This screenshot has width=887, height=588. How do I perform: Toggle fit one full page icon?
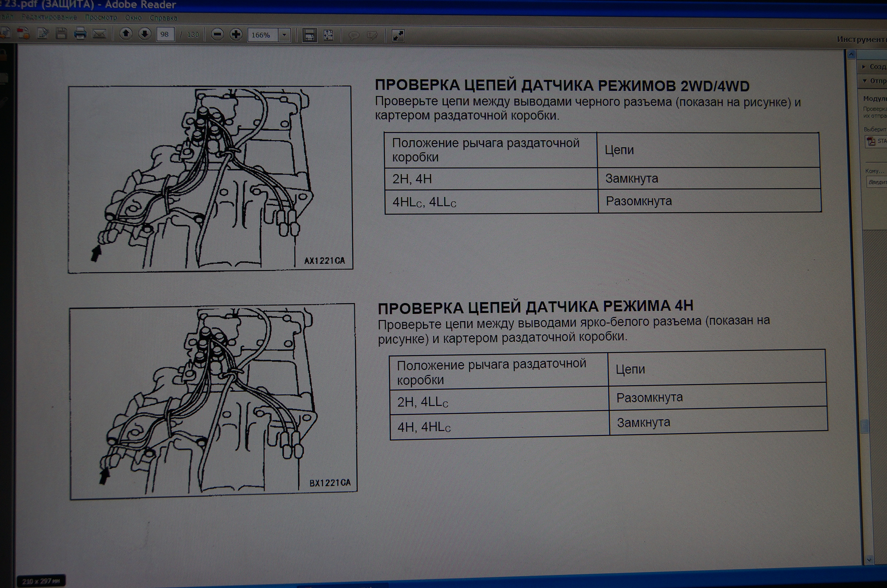[328, 35]
